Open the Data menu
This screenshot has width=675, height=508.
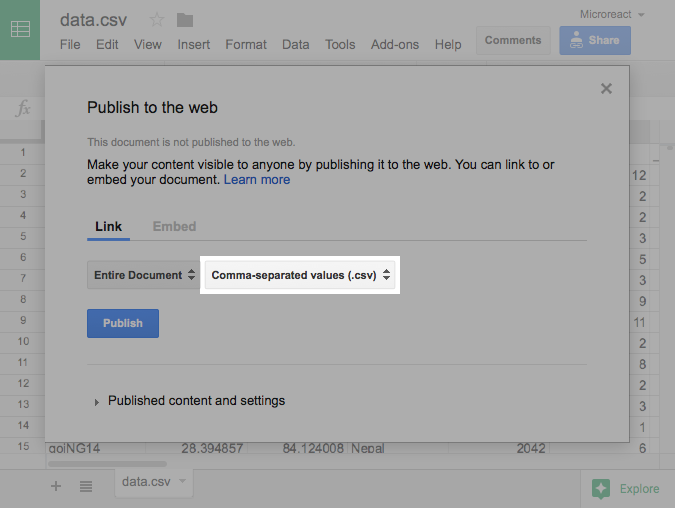click(296, 44)
